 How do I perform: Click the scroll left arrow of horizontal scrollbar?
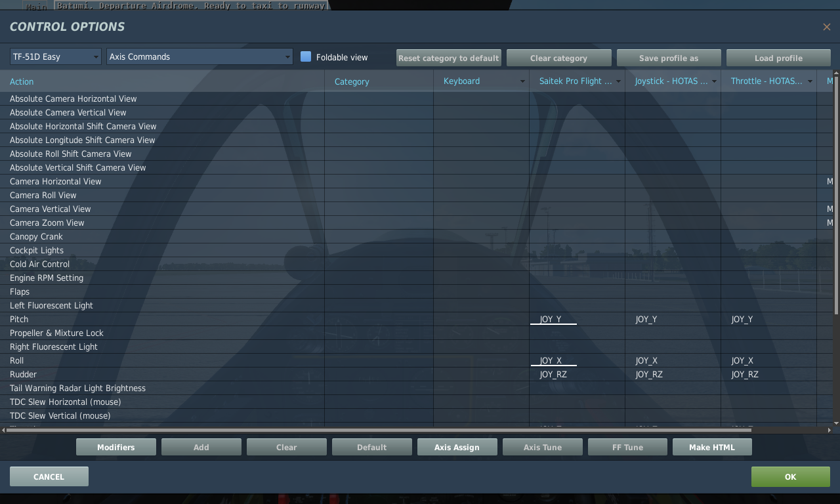pyautogui.click(x=3, y=430)
